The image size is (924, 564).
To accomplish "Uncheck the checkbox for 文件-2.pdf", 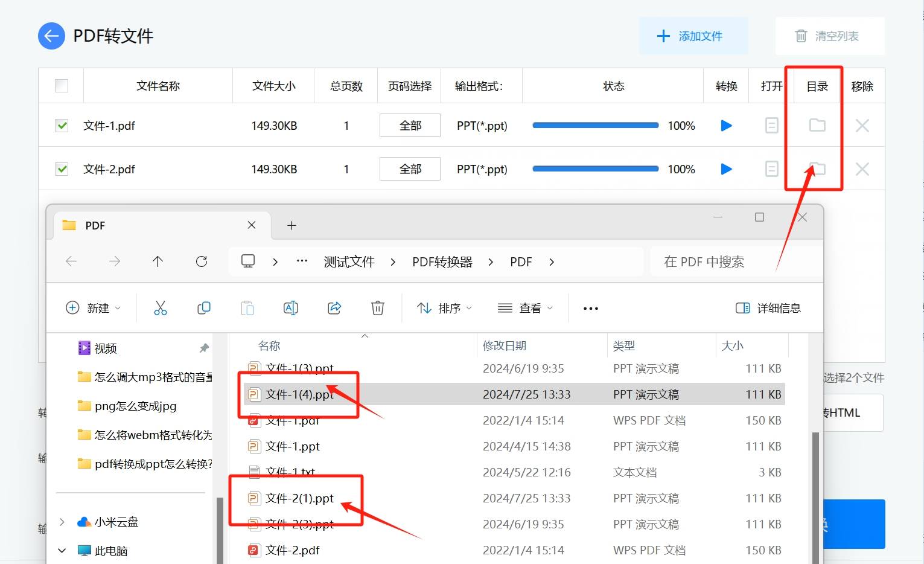I will [x=62, y=169].
